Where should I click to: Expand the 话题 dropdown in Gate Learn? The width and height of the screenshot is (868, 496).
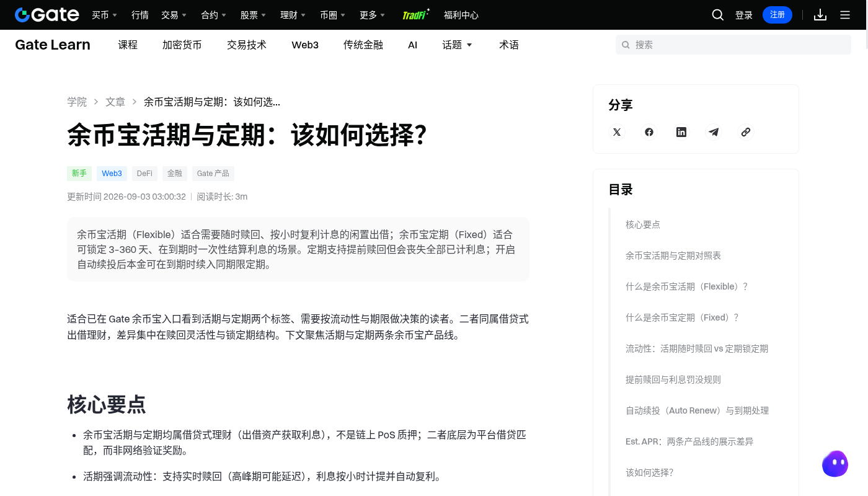[458, 45]
